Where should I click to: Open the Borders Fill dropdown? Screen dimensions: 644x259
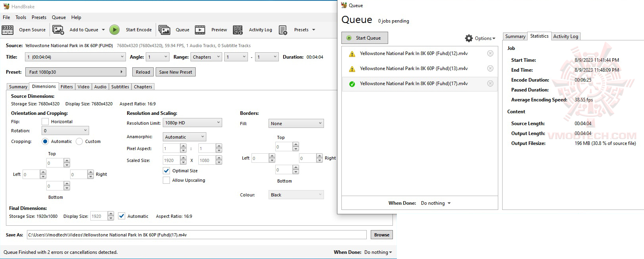click(296, 124)
